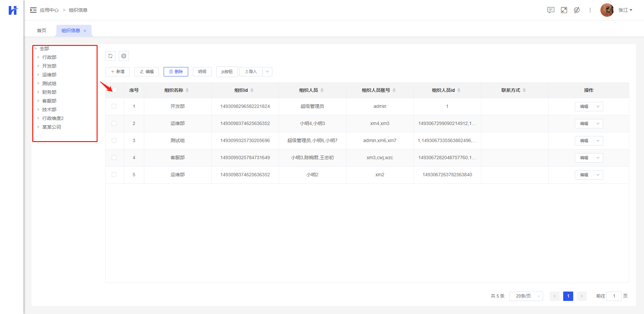Sort by 组织名称 column sort icon
Viewport: 644px width, 314px height.
(x=187, y=90)
